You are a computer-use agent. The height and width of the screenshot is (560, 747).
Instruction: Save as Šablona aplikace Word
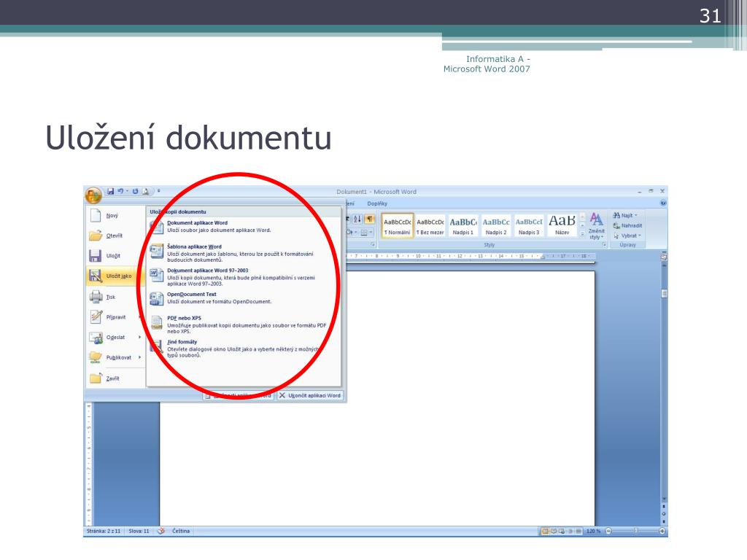[x=244, y=253]
